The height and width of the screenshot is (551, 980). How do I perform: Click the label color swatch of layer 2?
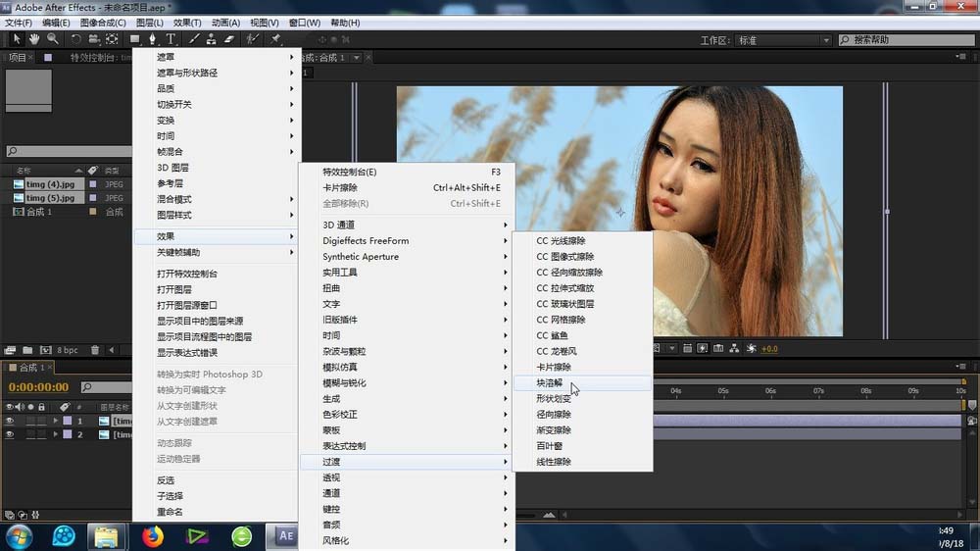(x=67, y=434)
